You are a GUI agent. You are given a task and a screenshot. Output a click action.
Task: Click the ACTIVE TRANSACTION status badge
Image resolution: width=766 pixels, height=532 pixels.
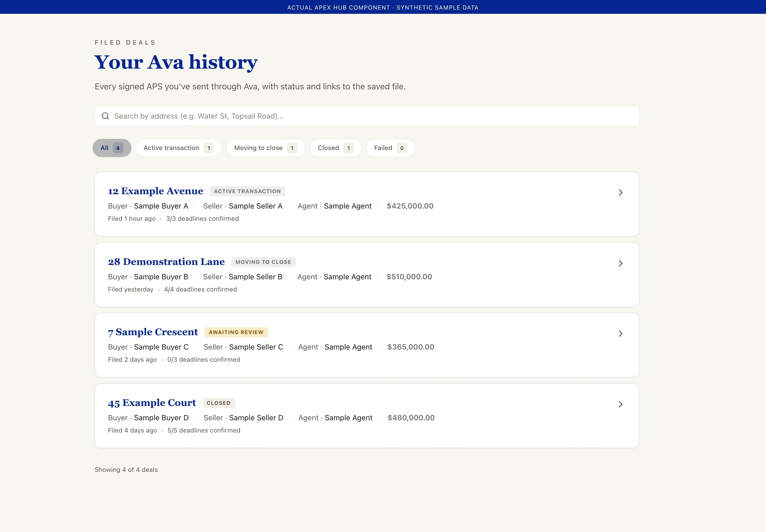pyautogui.click(x=247, y=191)
